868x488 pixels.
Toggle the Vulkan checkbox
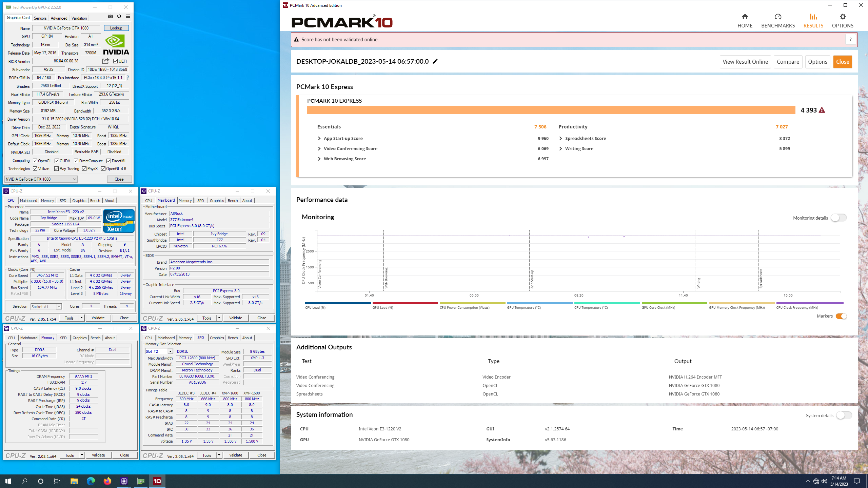[x=35, y=169]
